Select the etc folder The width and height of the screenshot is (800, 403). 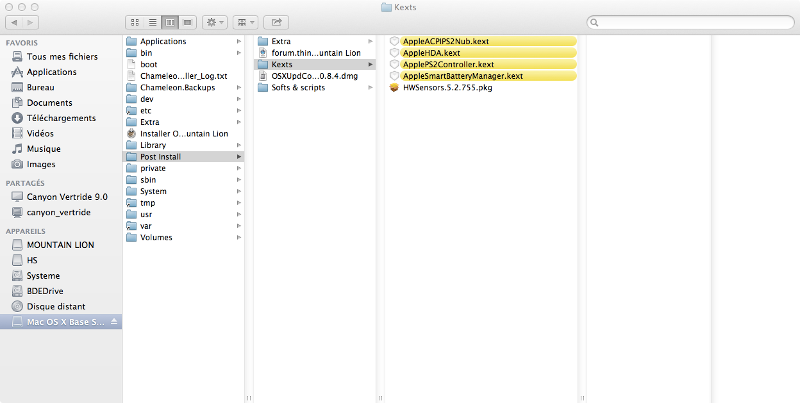coord(184,111)
